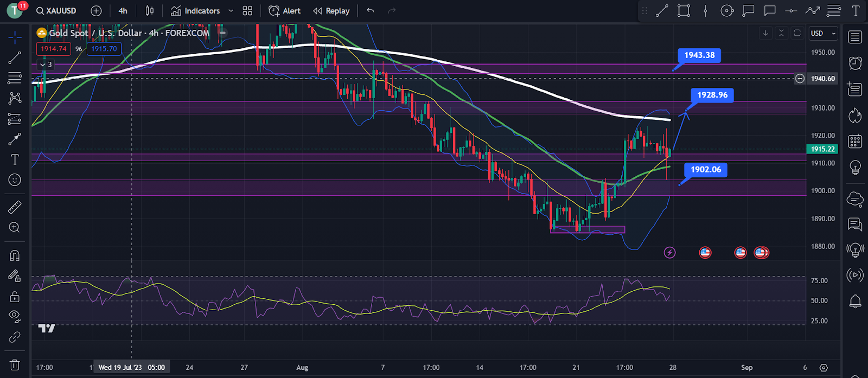The height and width of the screenshot is (378, 868).
Task: Open the live broadcast streams icon
Action: coord(855,276)
